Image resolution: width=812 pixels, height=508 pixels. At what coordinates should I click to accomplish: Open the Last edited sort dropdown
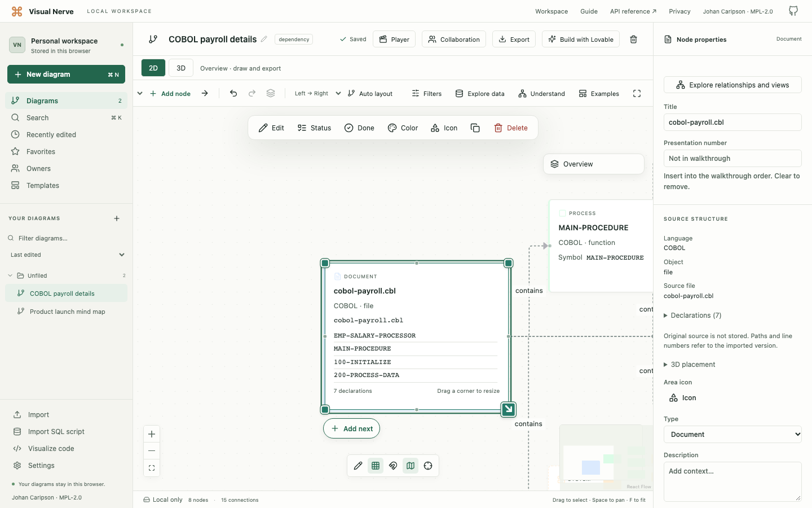67,255
